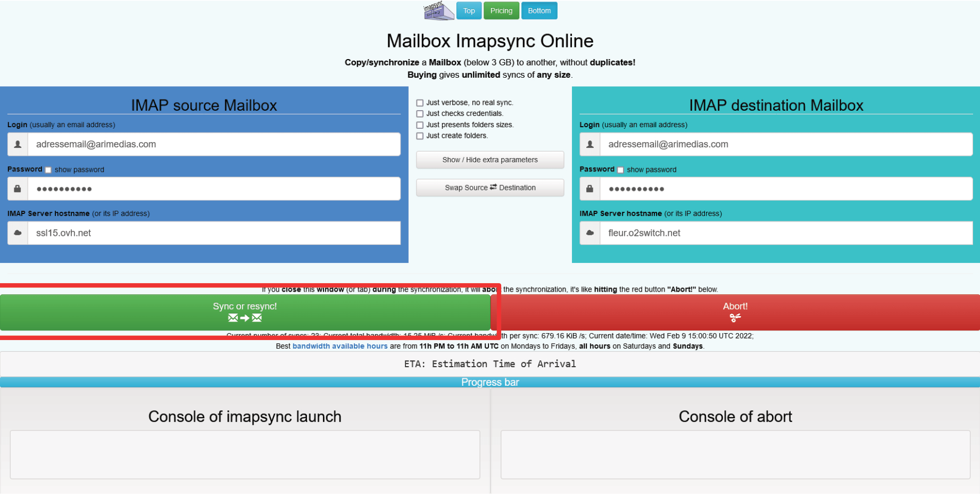Expand extra parameters with Show / Hide button
Viewport: 980px width, 496px height.
(x=489, y=160)
